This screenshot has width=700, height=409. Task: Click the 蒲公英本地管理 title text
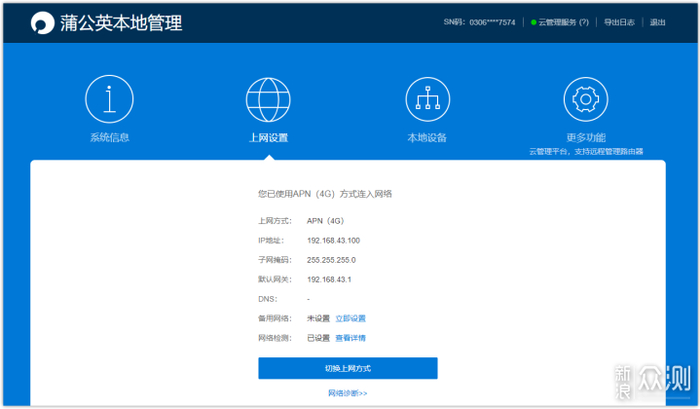tap(121, 23)
